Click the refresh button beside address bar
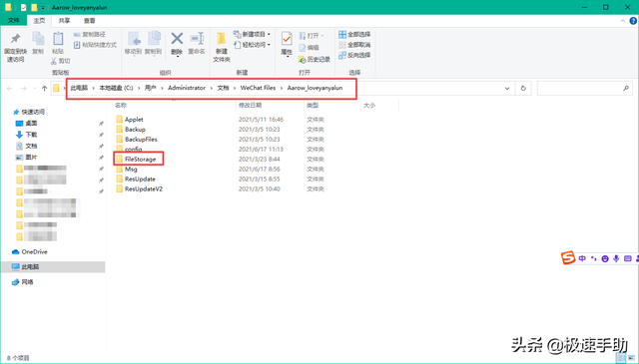The image size is (639, 364). tap(523, 88)
